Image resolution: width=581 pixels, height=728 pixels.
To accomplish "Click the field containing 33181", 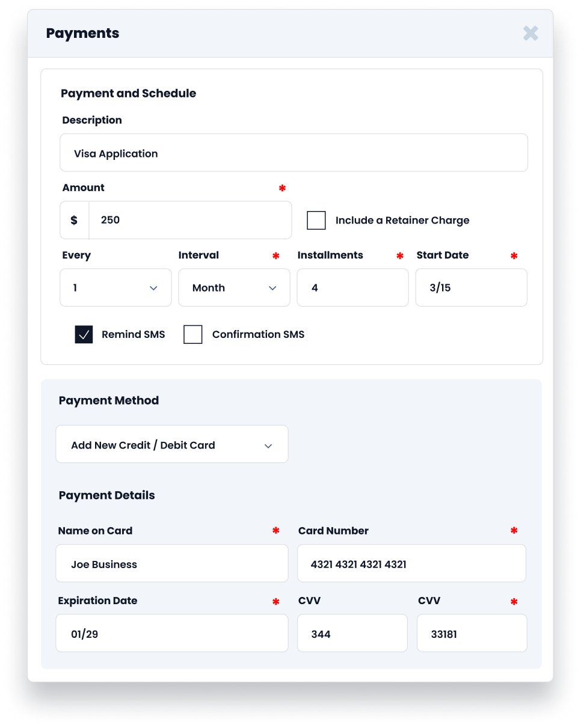I will (472, 634).
